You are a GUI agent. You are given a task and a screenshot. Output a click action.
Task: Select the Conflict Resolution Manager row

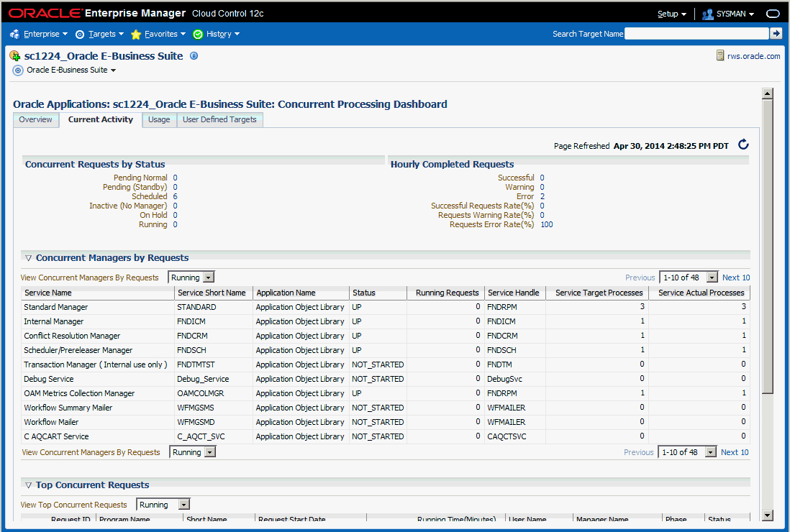click(x=386, y=336)
